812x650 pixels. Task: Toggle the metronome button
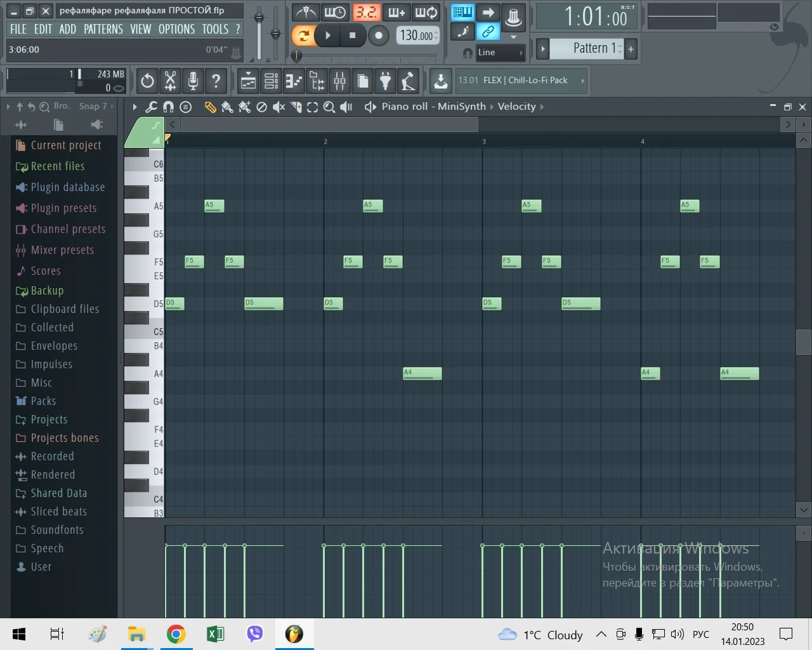point(306,13)
